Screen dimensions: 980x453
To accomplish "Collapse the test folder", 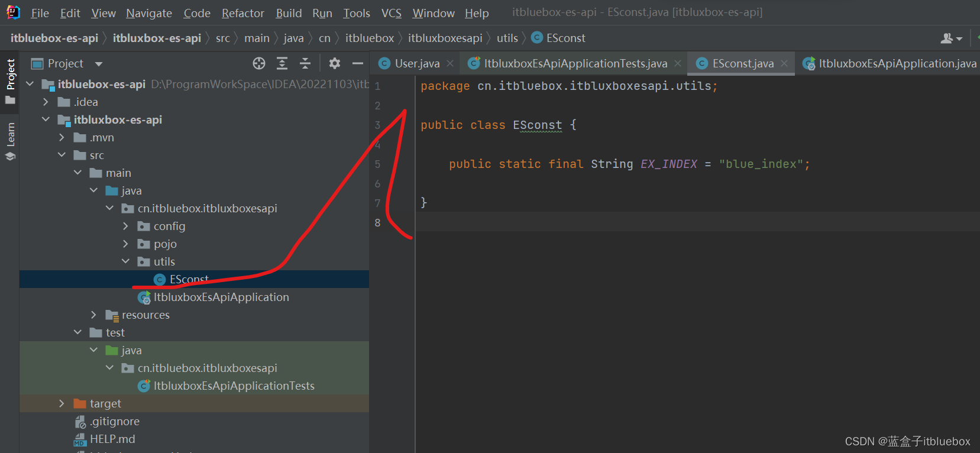I will pyautogui.click(x=77, y=332).
